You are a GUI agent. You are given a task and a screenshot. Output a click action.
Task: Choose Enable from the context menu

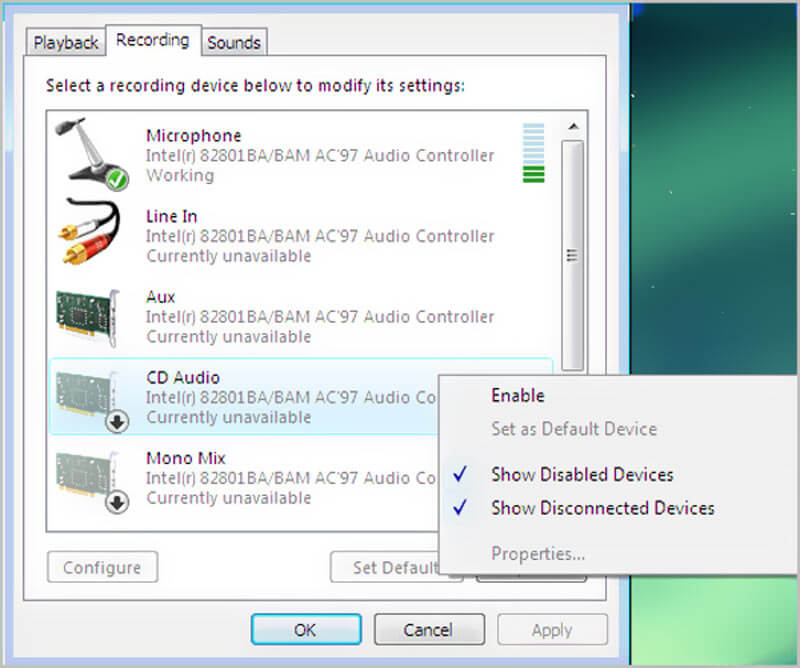pos(517,395)
